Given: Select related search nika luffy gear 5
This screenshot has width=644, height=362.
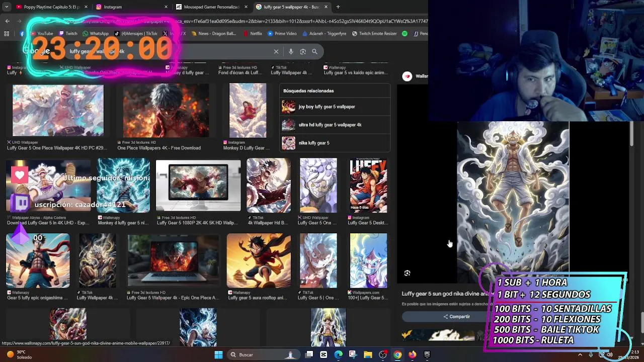Looking at the screenshot, I should click(335, 143).
